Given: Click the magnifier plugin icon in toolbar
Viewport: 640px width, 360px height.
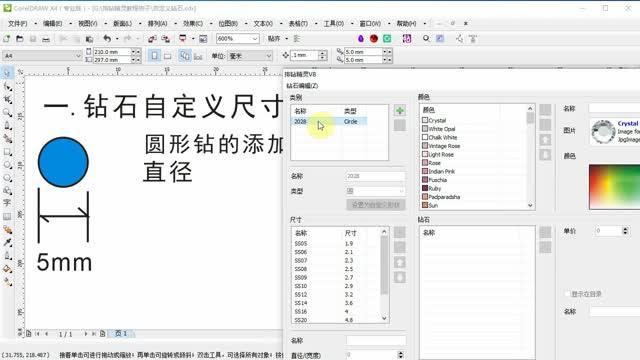Looking at the screenshot, I should (426, 38).
